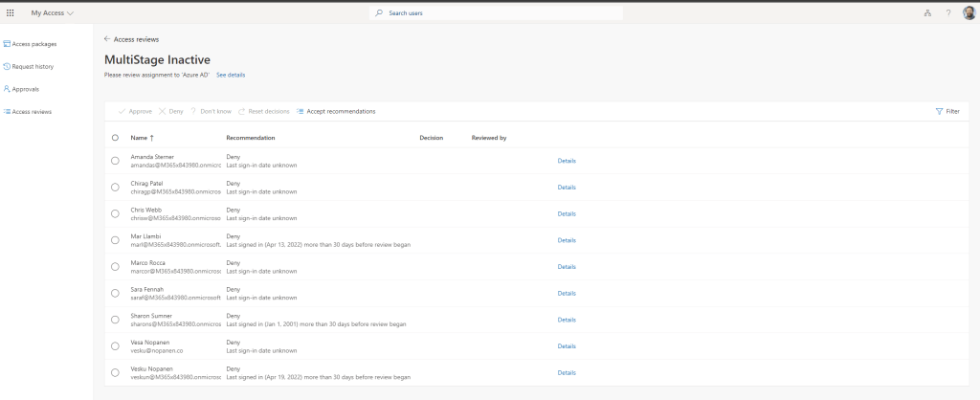The width and height of the screenshot is (980, 400).
Task: Click the back arrow to Access reviews
Action: [x=107, y=39]
